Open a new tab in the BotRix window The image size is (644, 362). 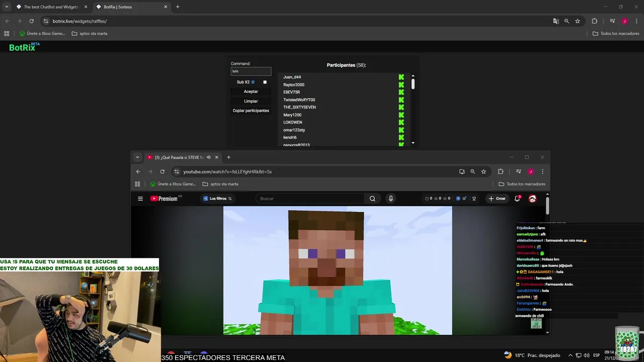[x=178, y=7]
